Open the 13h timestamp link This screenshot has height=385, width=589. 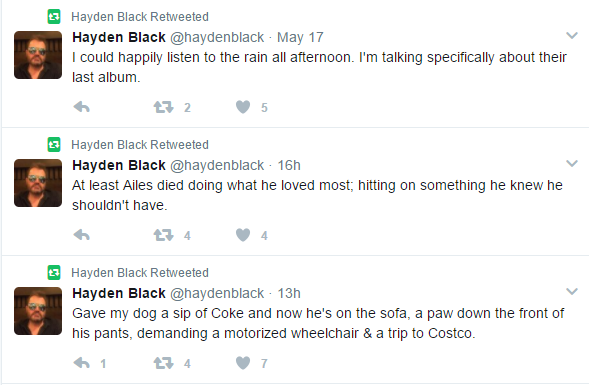point(289,293)
